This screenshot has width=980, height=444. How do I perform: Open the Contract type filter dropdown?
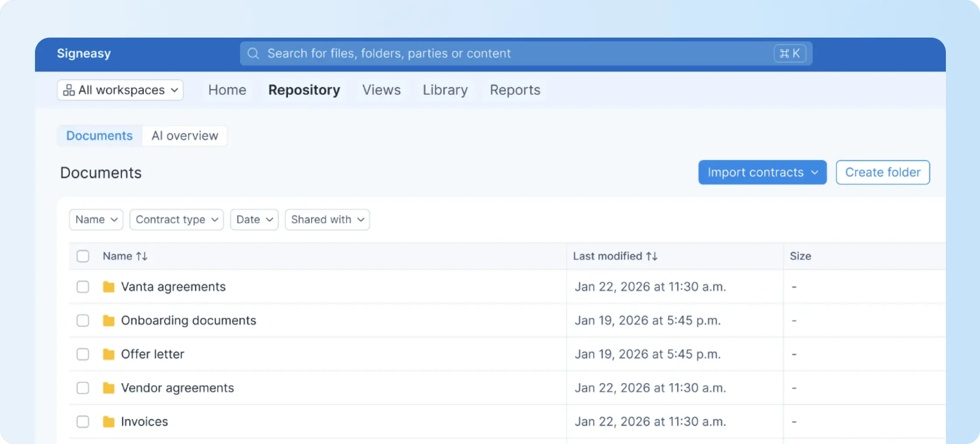(x=177, y=219)
